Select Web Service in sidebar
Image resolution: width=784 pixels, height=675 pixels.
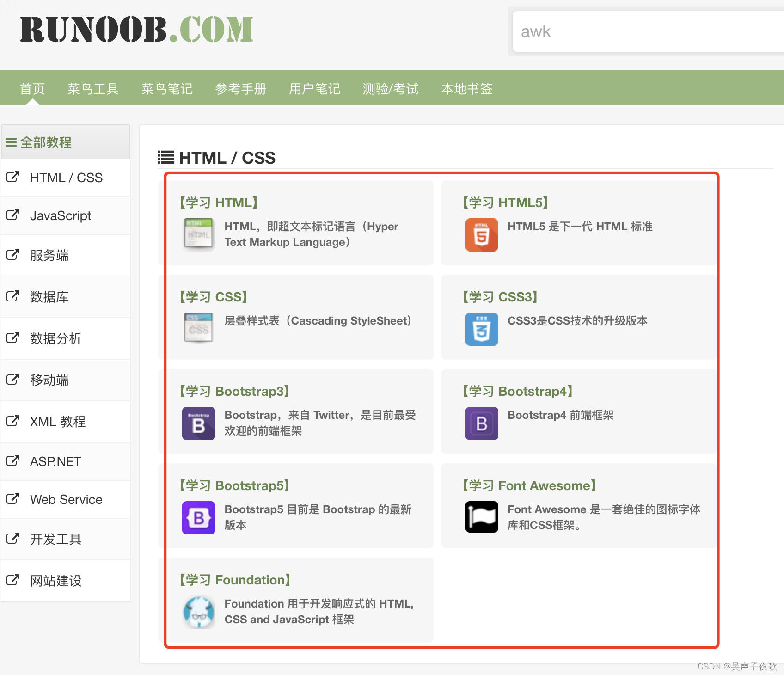coord(66,499)
